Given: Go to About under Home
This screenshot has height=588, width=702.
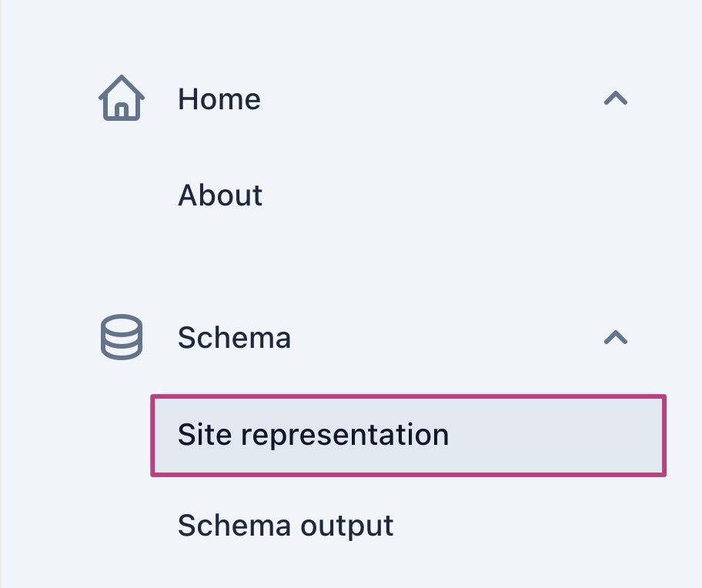Looking at the screenshot, I should tap(220, 195).
